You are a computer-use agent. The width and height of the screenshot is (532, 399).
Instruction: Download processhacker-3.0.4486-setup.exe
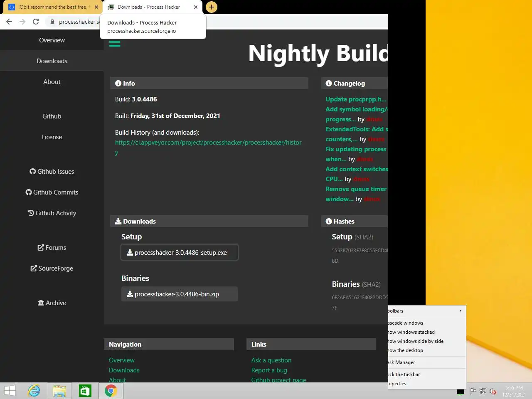(x=180, y=252)
